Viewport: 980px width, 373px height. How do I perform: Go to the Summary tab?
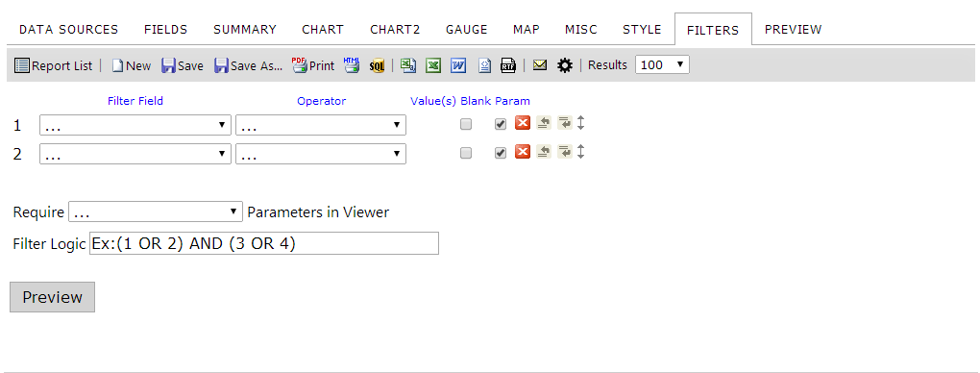pyautogui.click(x=245, y=30)
